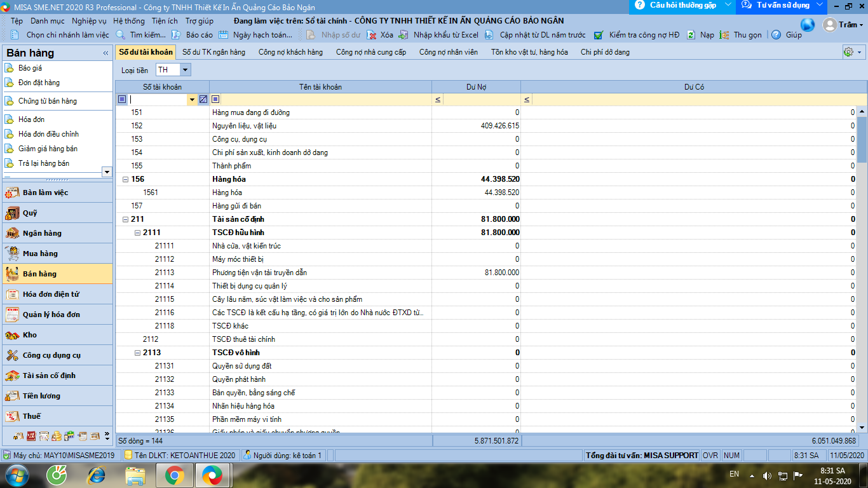
Task: Open the Loại tiền currency dropdown
Action: 185,70
